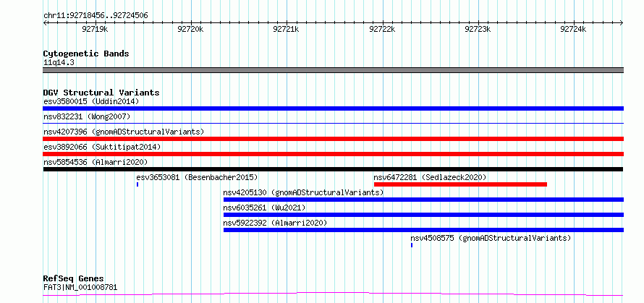Click the nsv4207396 gnomAD red variant bar
The image size is (644, 303).
pyautogui.click(x=333, y=139)
